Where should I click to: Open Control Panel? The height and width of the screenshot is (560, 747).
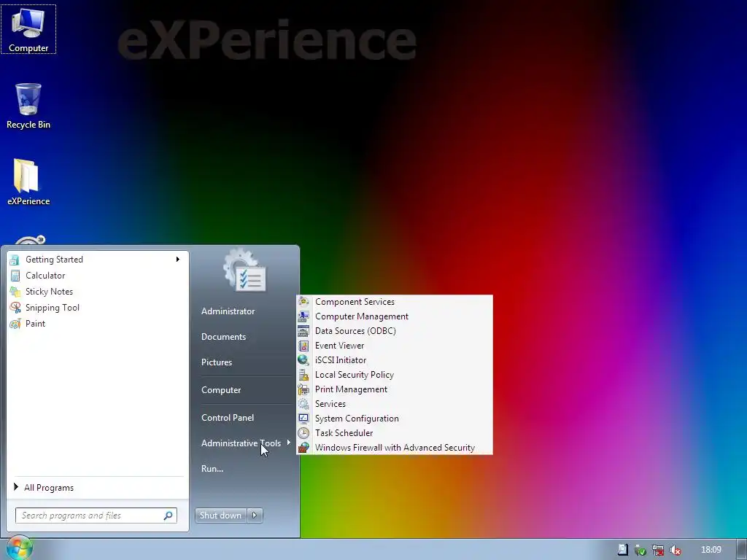tap(228, 418)
